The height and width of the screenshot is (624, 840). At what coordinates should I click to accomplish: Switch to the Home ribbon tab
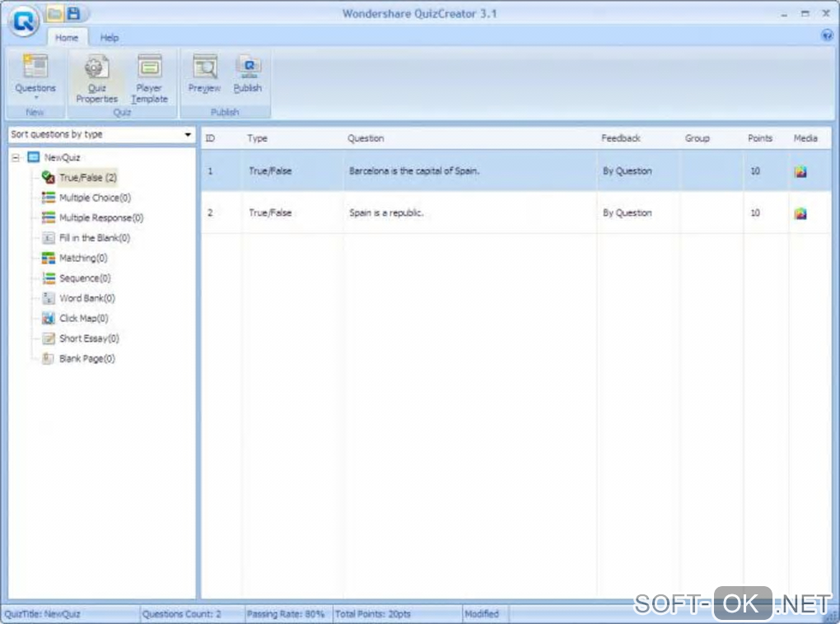(67, 38)
